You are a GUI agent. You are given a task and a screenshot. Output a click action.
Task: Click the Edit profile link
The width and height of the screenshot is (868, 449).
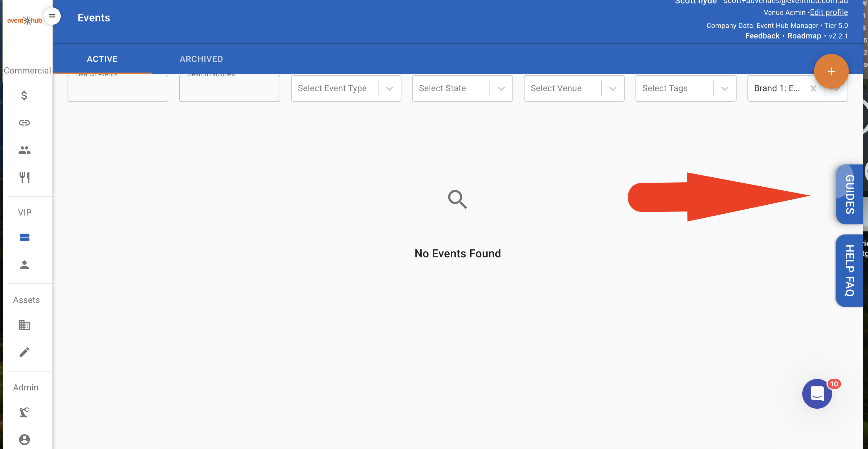tap(829, 12)
